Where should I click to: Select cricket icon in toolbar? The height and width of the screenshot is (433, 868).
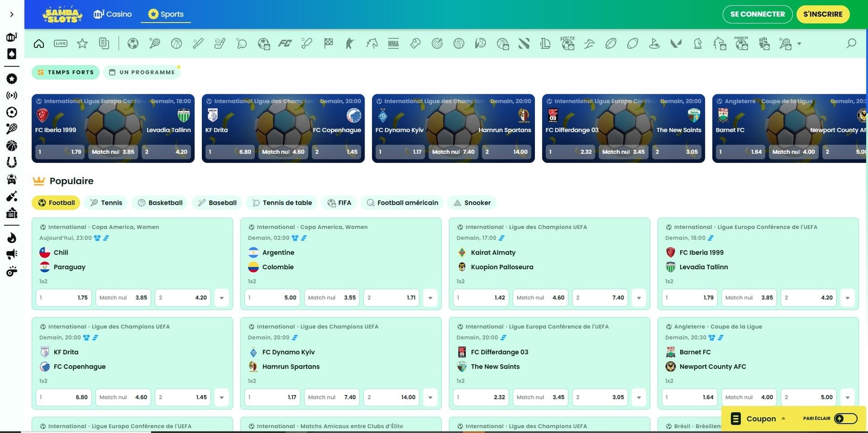307,43
